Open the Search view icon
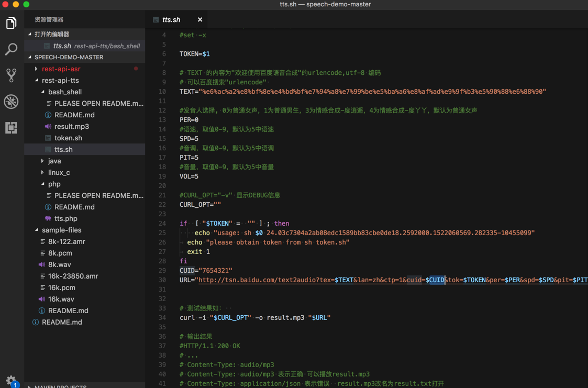 [11, 49]
